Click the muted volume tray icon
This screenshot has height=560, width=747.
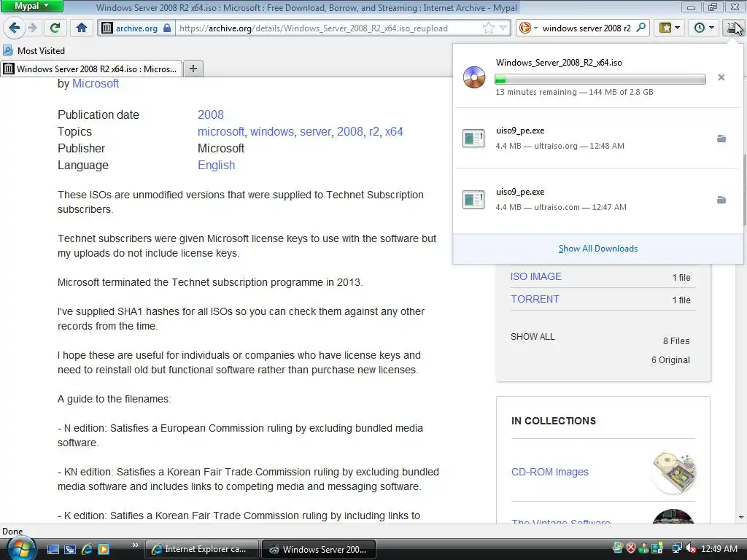691,548
